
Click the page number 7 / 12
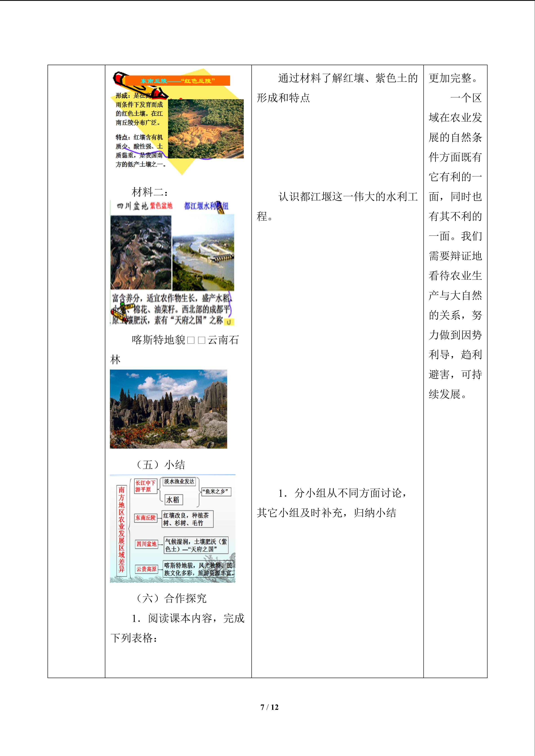(269, 707)
